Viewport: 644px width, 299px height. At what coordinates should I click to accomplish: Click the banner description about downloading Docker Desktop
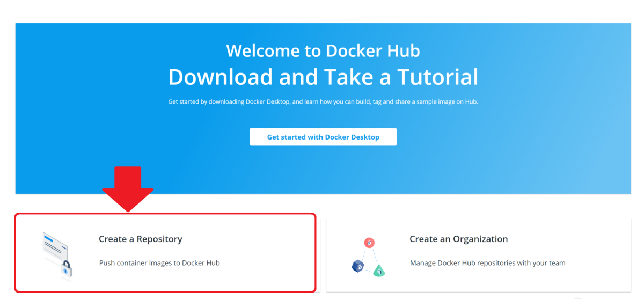(x=323, y=101)
